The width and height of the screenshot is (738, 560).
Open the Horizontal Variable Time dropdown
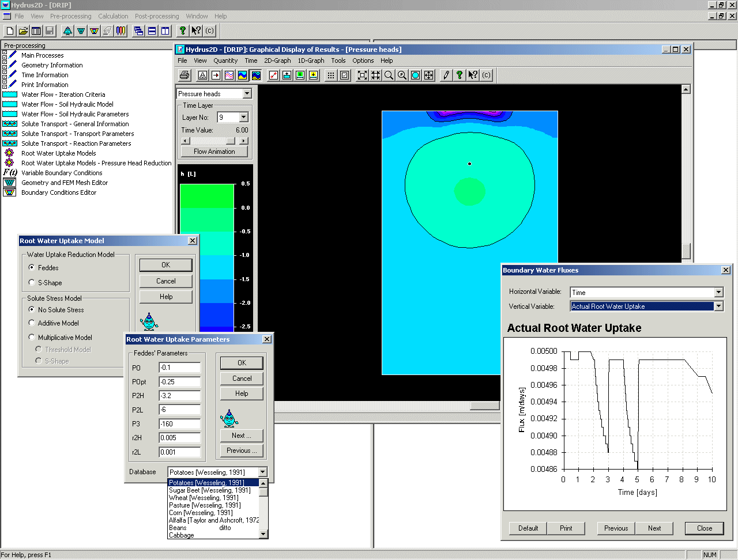pyautogui.click(x=718, y=292)
